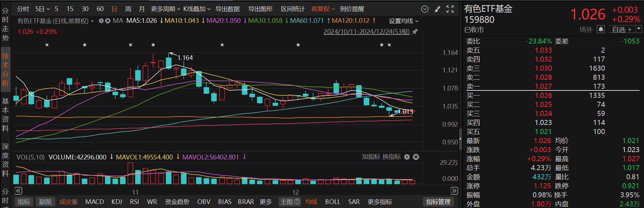The image size is (644, 208).
Task: Click 换指标 to change indicator
Action: (392, 157)
